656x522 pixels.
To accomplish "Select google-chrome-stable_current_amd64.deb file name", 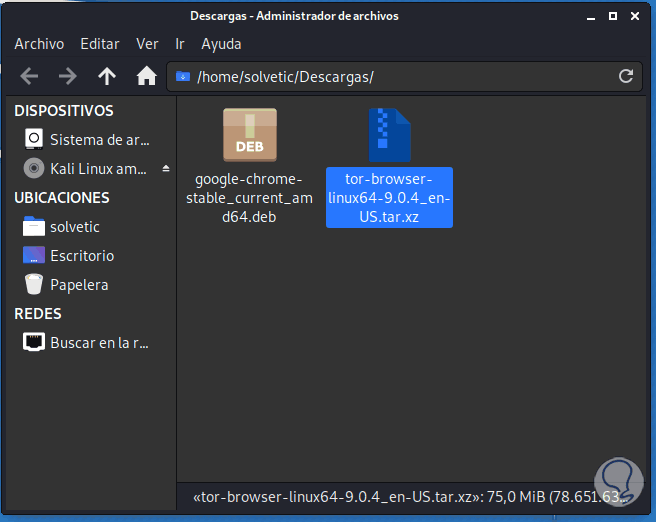I will pyautogui.click(x=249, y=198).
